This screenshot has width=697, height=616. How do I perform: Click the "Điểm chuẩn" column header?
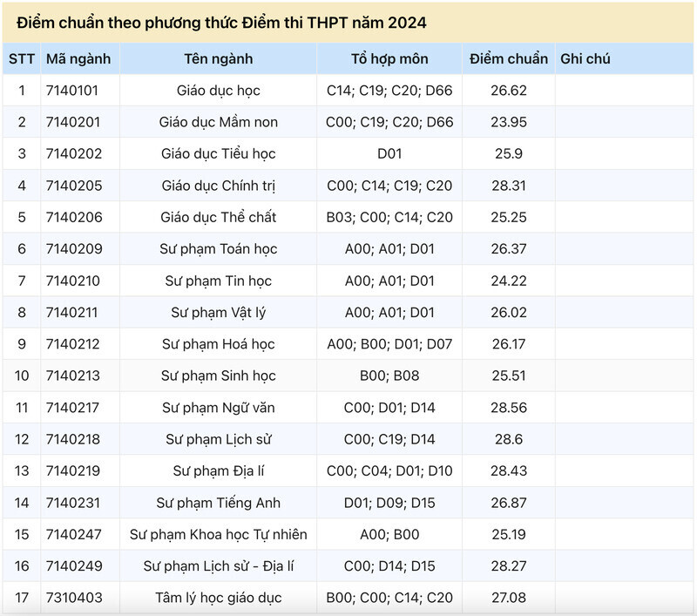(x=508, y=59)
